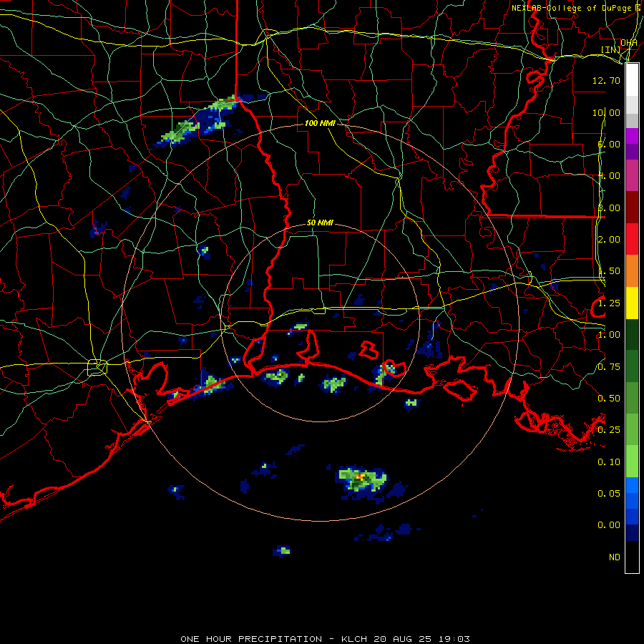This screenshot has width=644, height=644.
Task: Click the 0.10 scale value
Action: [609, 462]
